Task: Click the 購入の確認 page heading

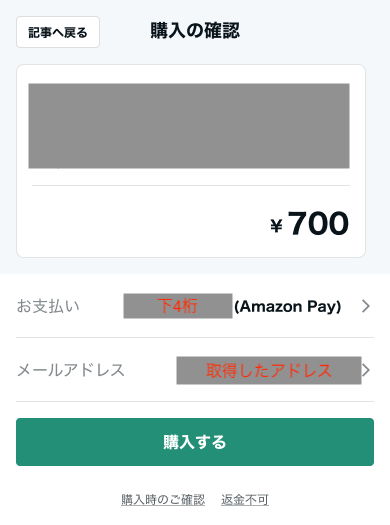Action: pyautogui.click(x=195, y=30)
